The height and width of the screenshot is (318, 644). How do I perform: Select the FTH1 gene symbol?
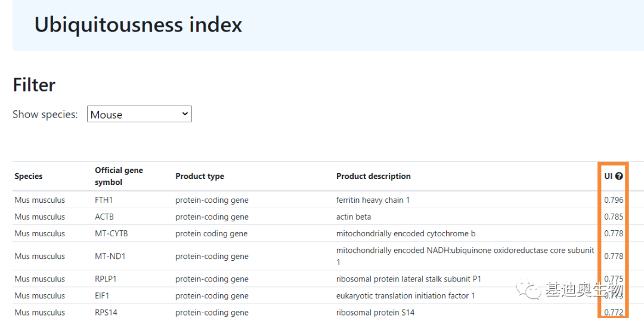(x=104, y=200)
